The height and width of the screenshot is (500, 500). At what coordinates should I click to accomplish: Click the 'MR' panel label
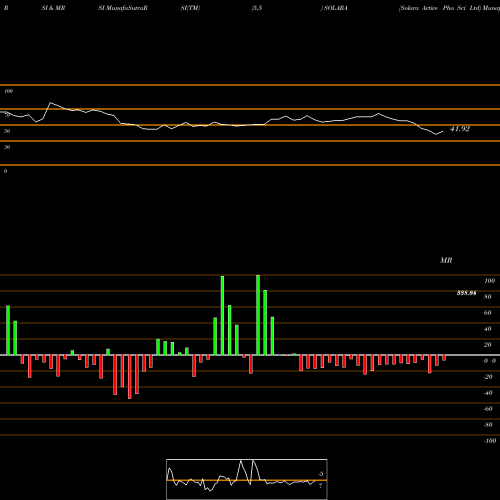coord(446,260)
